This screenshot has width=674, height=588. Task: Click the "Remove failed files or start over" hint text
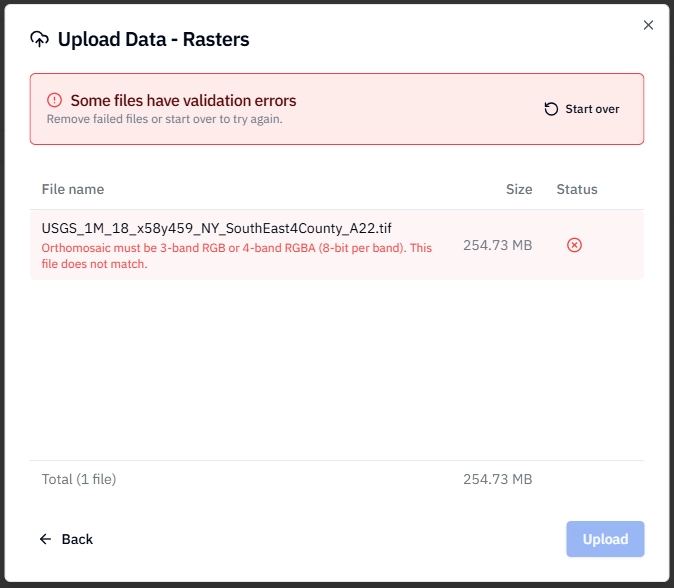(164, 119)
